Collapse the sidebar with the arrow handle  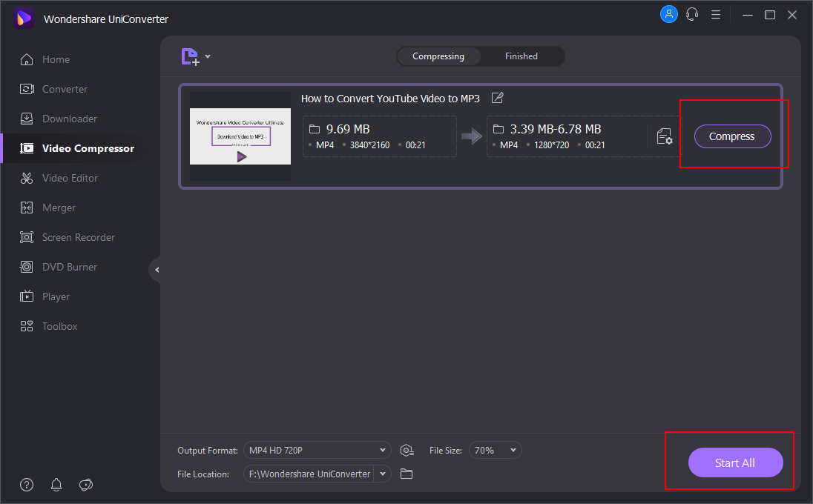tap(156, 270)
